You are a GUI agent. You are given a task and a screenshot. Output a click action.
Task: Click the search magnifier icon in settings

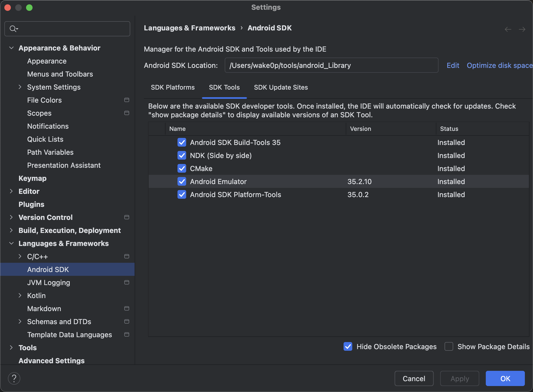[x=14, y=29]
